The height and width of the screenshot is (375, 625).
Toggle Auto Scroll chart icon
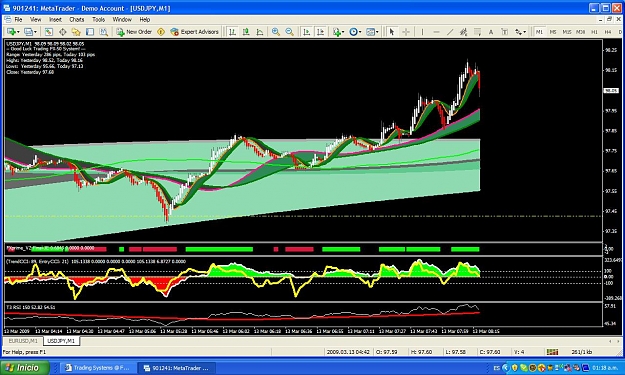[306, 32]
